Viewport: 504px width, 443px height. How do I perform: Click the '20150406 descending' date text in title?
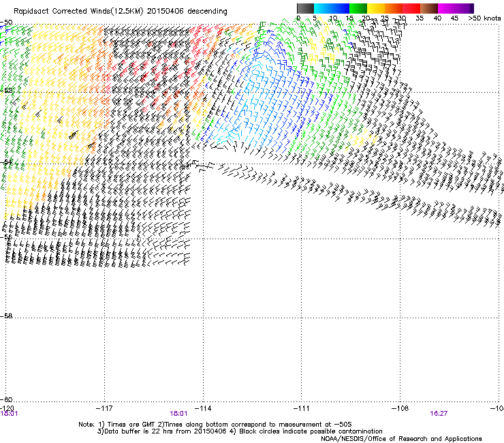click(187, 12)
